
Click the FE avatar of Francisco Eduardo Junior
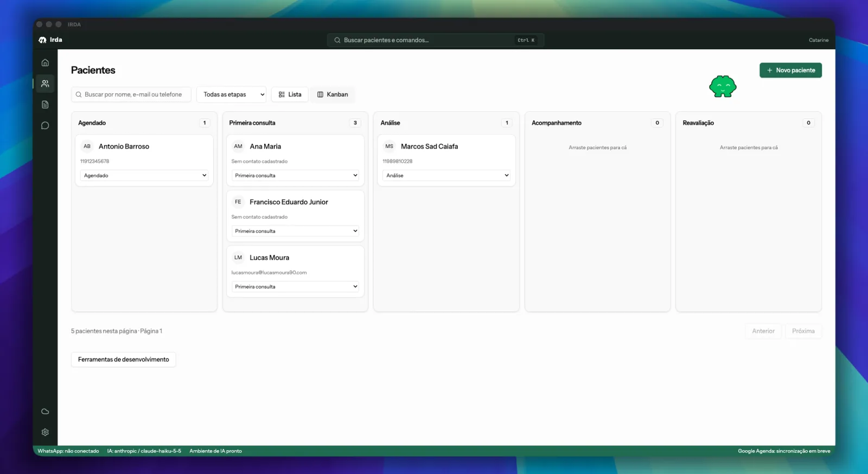(x=238, y=202)
